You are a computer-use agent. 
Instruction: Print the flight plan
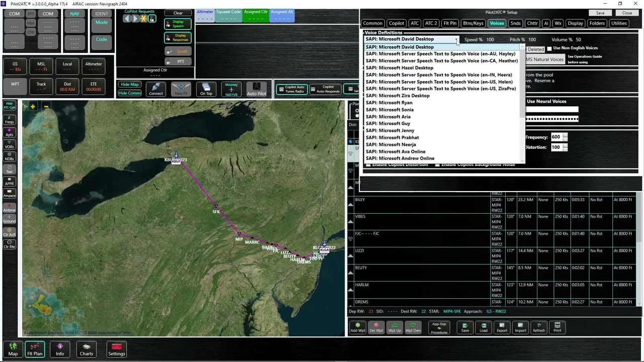[x=557, y=327]
